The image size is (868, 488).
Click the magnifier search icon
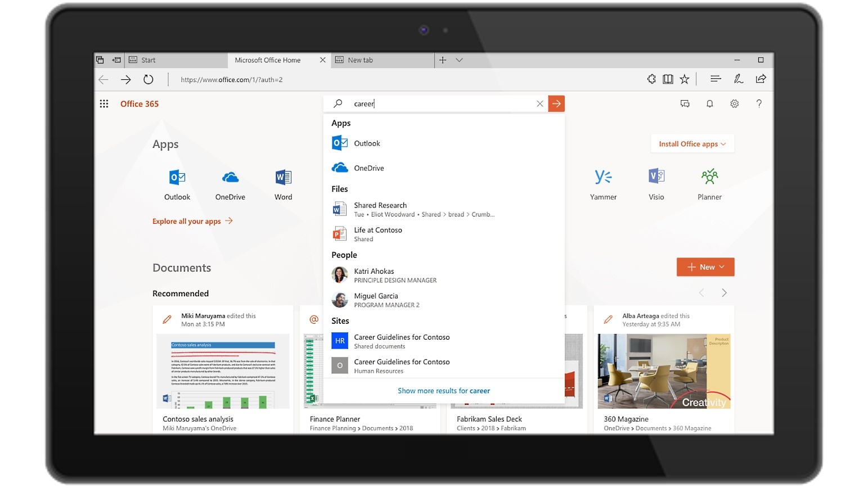338,103
